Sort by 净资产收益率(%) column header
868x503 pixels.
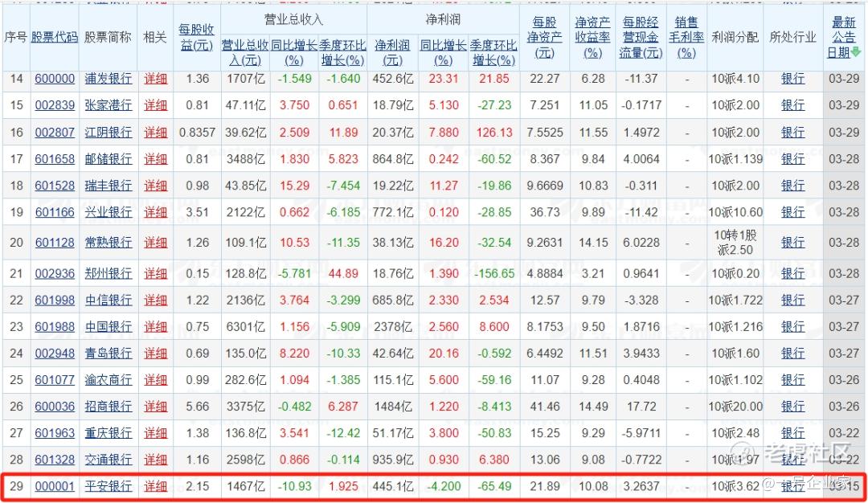[x=592, y=37]
